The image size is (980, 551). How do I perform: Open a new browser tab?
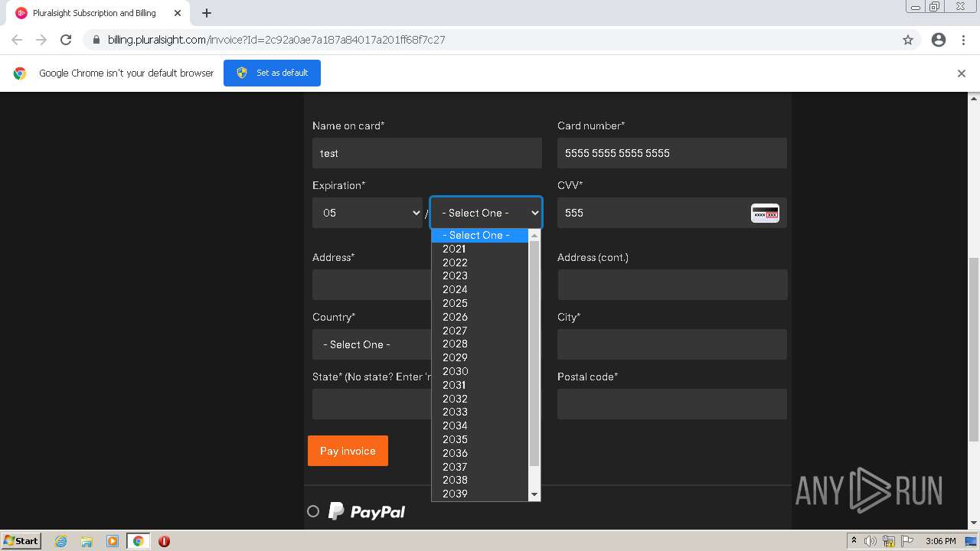click(207, 13)
